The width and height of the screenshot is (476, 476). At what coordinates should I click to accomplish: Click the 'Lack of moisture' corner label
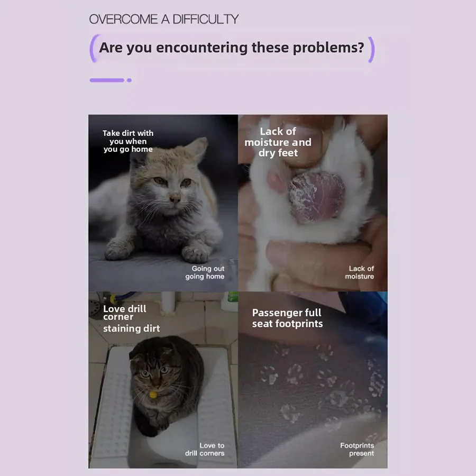pyautogui.click(x=360, y=272)
